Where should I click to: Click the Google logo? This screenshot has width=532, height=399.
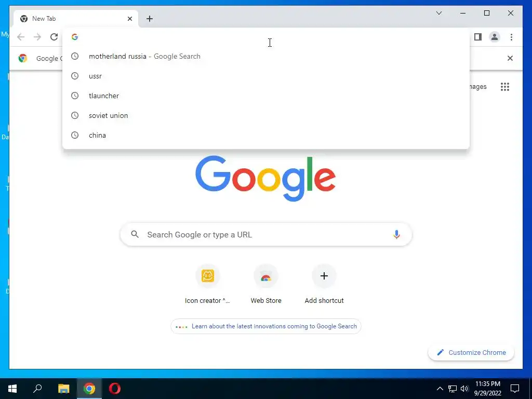(x=265, y=179)
